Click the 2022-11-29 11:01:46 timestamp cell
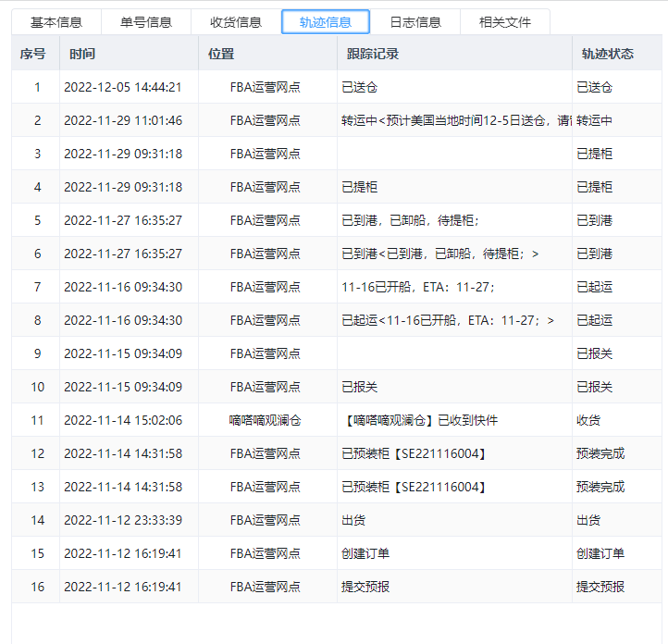This screenshot has width=668, height=644. tap(123, 121)
